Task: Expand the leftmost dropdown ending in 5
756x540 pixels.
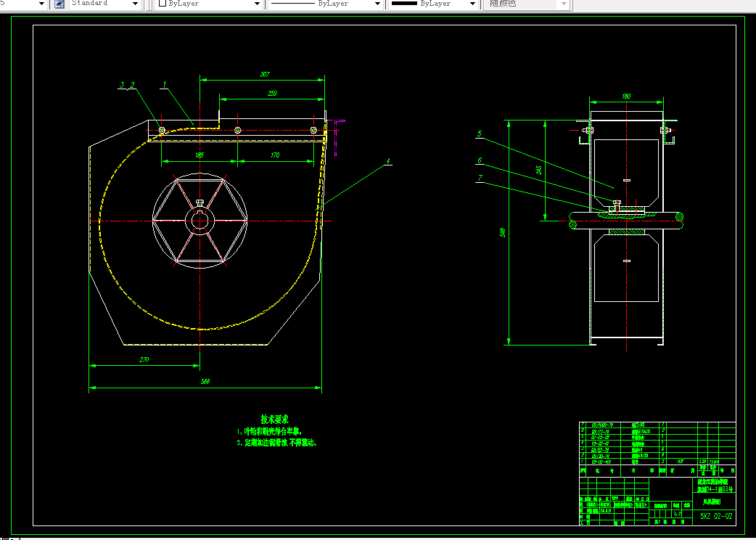Action: (x=41, y=4)
